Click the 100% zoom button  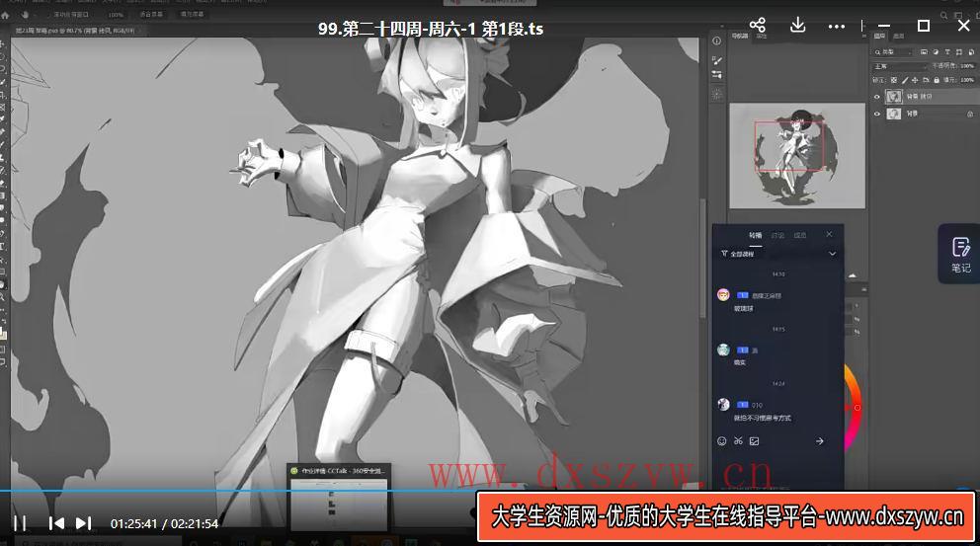coord(116,15)
